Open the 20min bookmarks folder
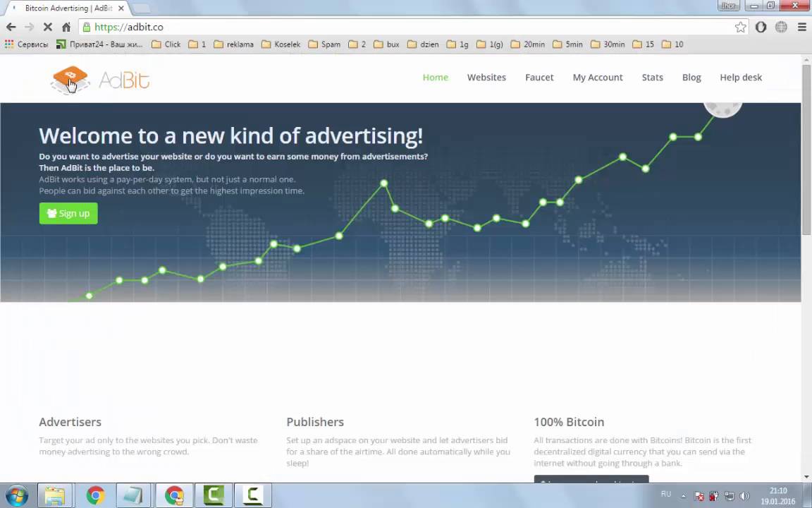 528,44
